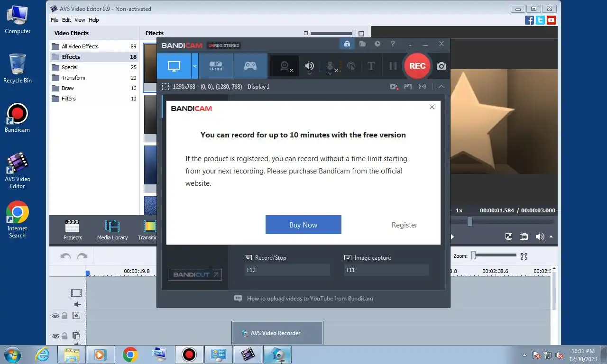Expand the preview volume arrow
This screenshot has height=364, width=607.
click(x=551, y=236)
